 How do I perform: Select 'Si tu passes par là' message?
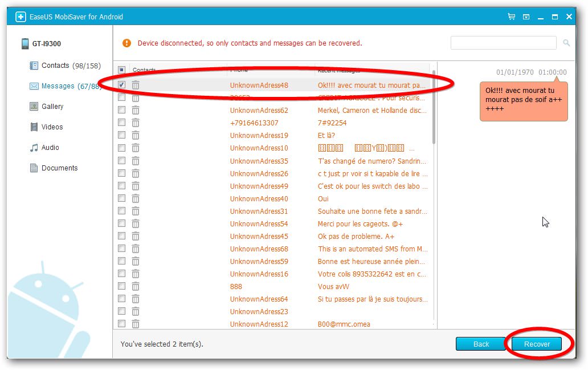[373, 299]
